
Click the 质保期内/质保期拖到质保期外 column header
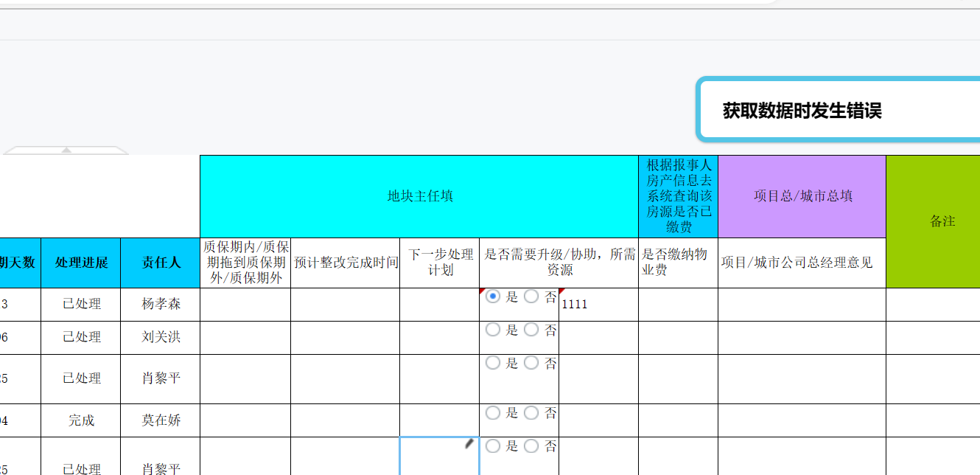click(245, 263)
